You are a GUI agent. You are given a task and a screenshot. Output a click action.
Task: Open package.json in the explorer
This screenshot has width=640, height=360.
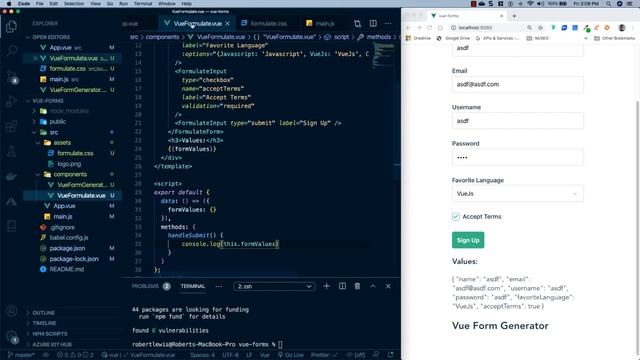click(x=67, y=248)
